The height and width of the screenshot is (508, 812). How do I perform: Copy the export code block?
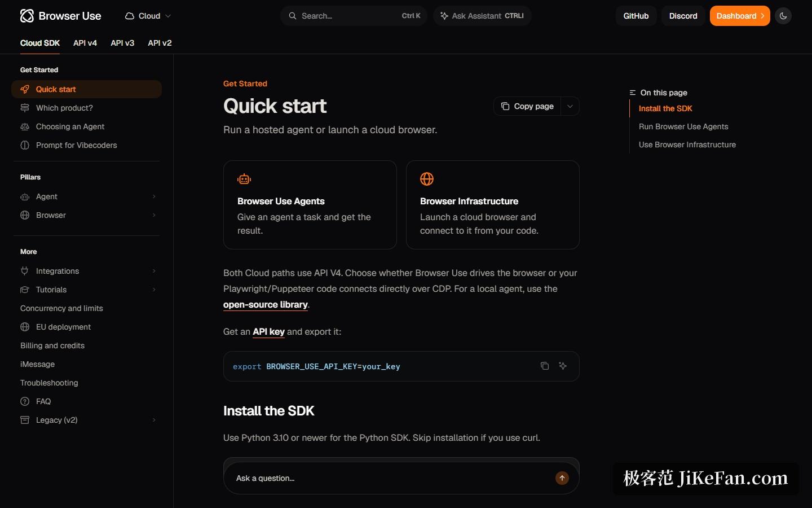pyautogui.click(x=545, y=366)
